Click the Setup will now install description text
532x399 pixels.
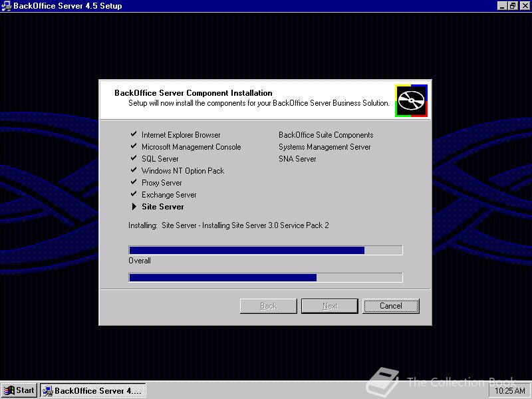(x=259, y=103)
